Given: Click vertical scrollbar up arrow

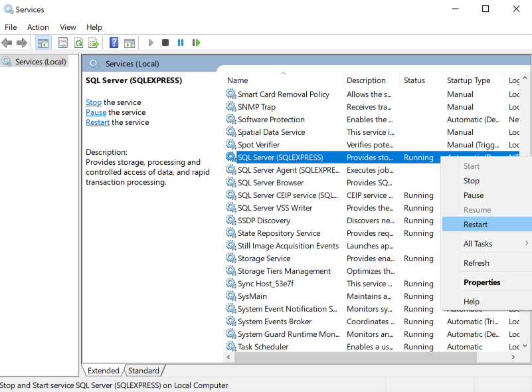Looking at the screenshot, I should 525,78.
